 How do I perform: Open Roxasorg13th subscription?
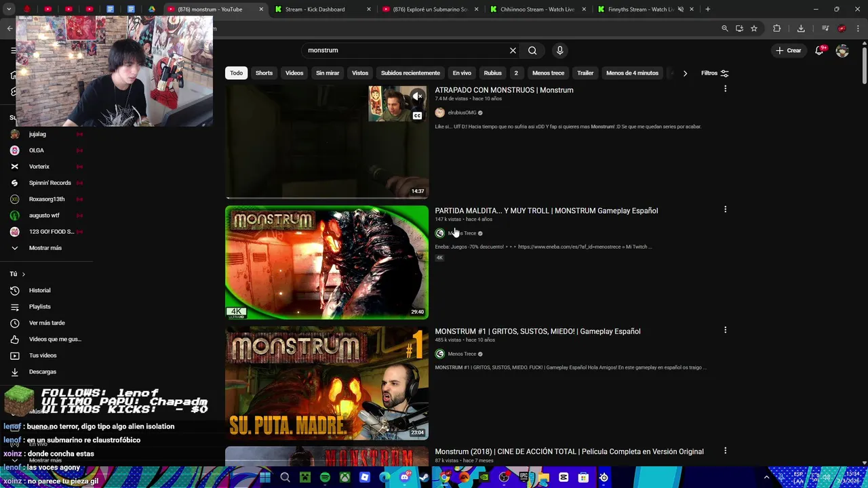[46, 199]
